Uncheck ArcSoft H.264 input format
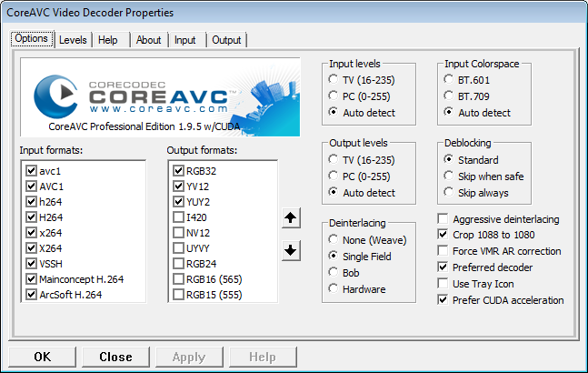The image size is (588, 373). [x=31, y=295]
